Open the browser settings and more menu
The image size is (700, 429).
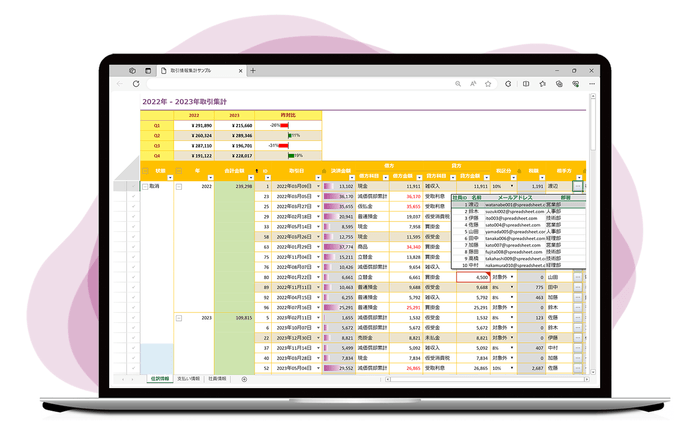point(592,83)
